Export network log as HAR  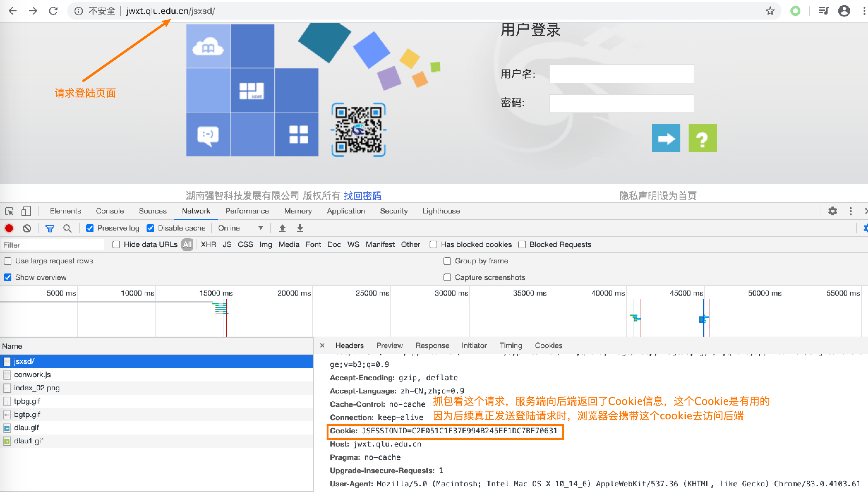coord(300,228)
